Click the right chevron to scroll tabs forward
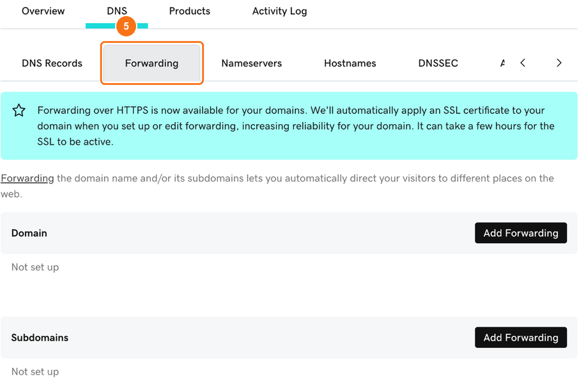Image resolution: width=588 pixels, height=392 pixels. point(559,63)
